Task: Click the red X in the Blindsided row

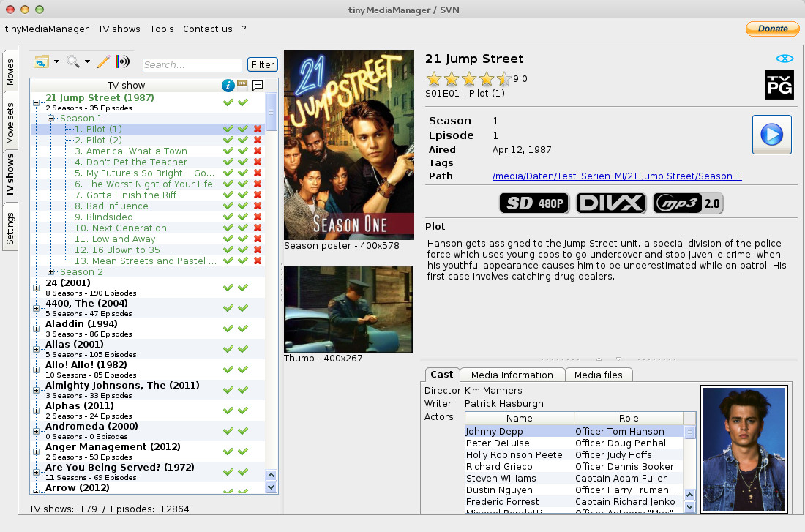Action: tap(258, 217)
